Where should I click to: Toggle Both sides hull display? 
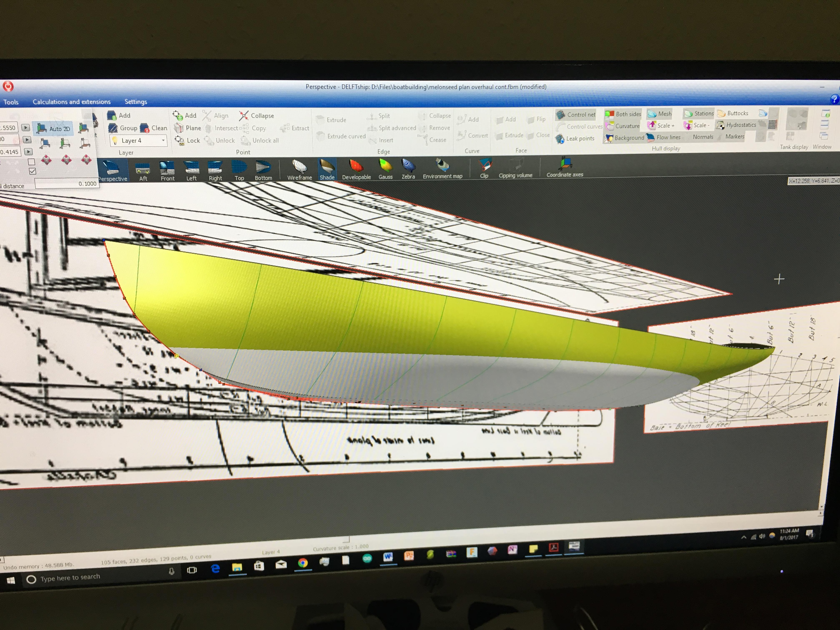pos(623,114)
